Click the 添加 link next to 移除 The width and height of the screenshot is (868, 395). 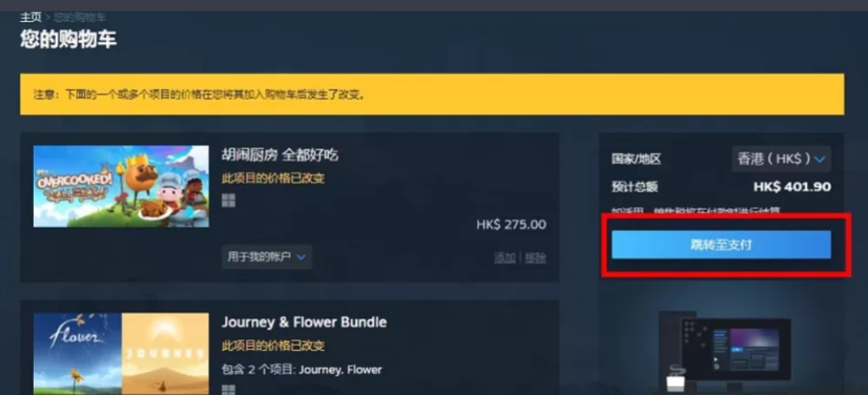pyautogui.click(x=505, y=258)
